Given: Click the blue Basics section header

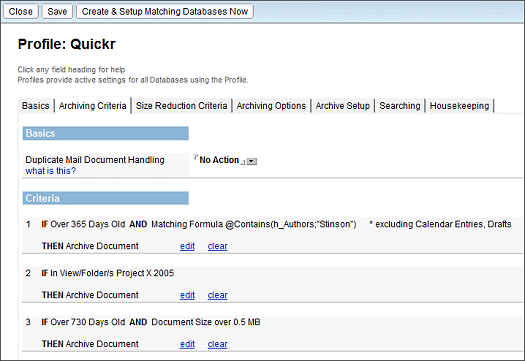Looking at the screenshot, I should click(x=105, y=133).
